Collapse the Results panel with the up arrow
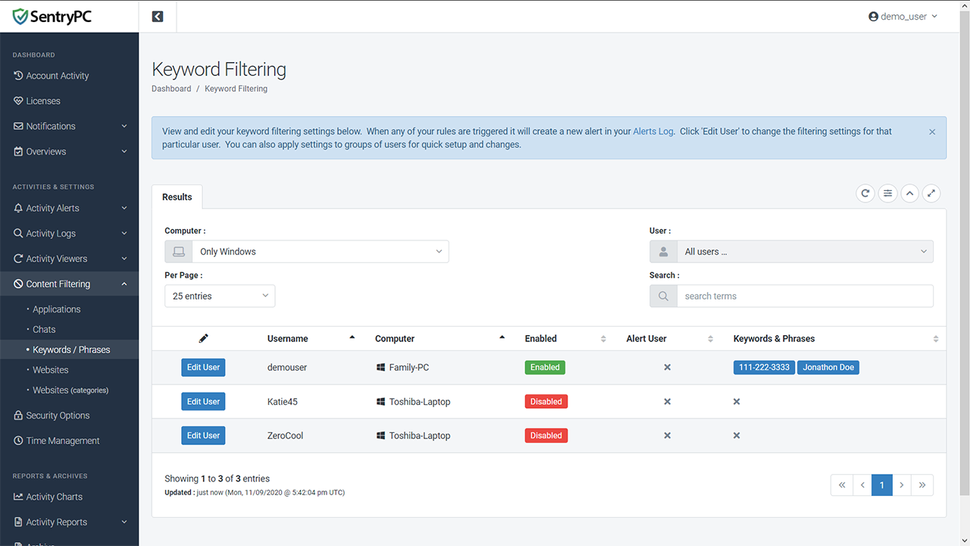 click(x=910, y=193)
